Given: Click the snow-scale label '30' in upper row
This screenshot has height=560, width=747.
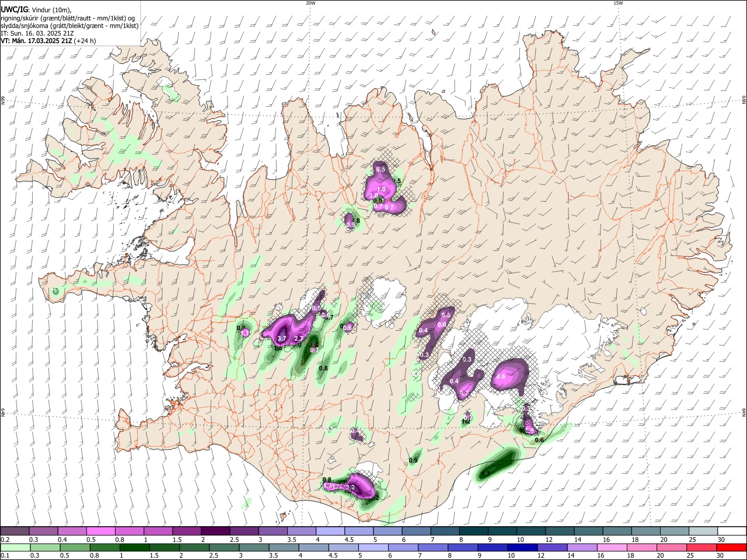Looking at the screenshot, I should click(721, 540).
